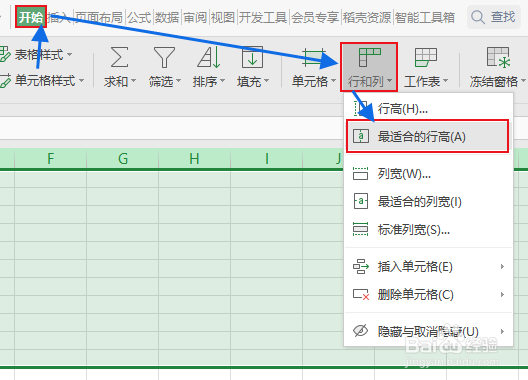Screen dimensions: 528x380
Task: Choose 最适合的行高(A) from the menu
Action: 428,136
